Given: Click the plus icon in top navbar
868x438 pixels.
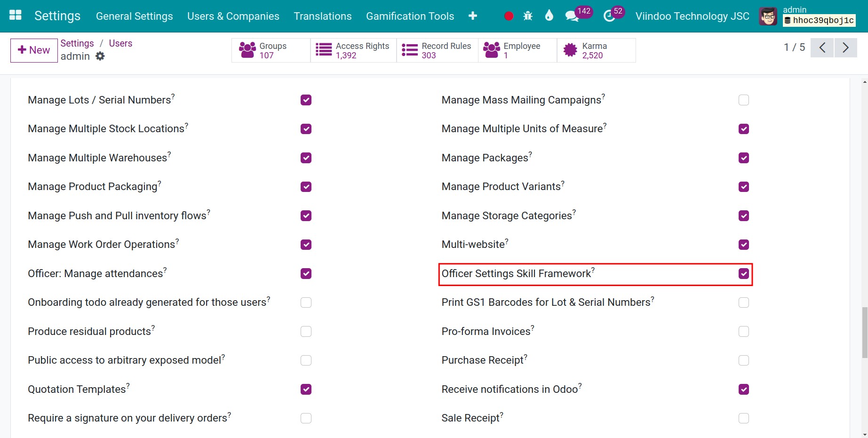Looking at the screenshot, I should [x=473, y=16].
